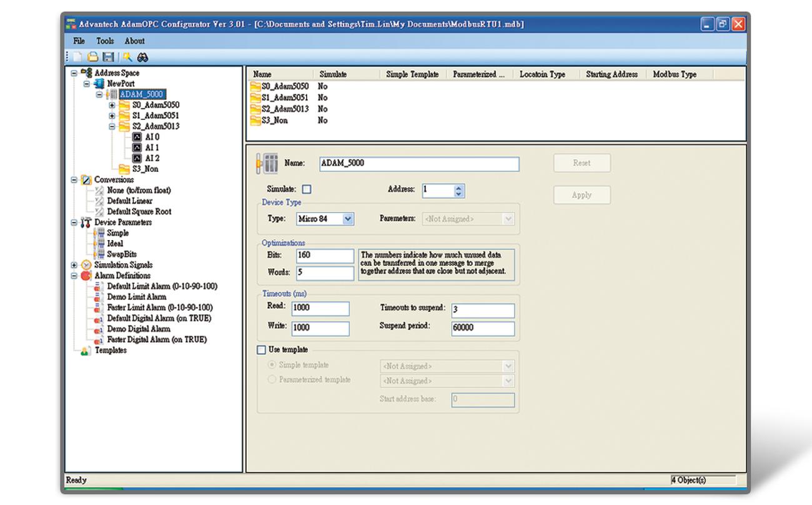The width and height of the screenshot is (812, 505).
Task: Open the Tools menu
Action: click(105, 41)
